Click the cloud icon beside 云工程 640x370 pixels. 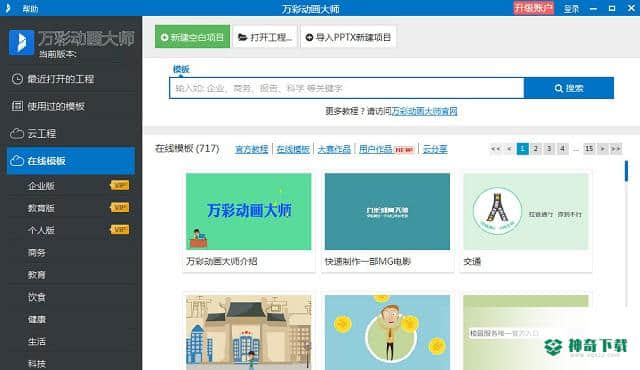click(x=17, y=133)
